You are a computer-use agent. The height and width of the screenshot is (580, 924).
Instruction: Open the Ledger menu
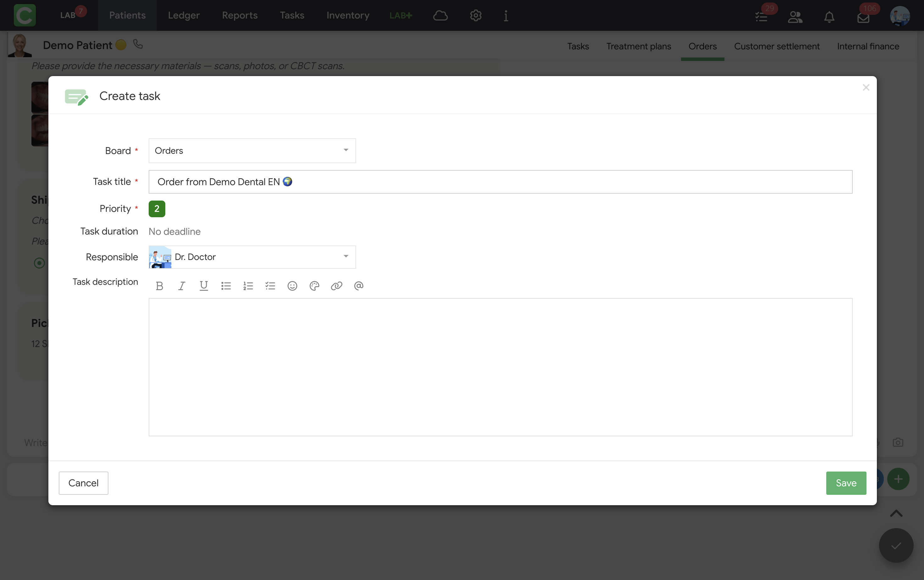pyautogui.click(x=184, y=15)
